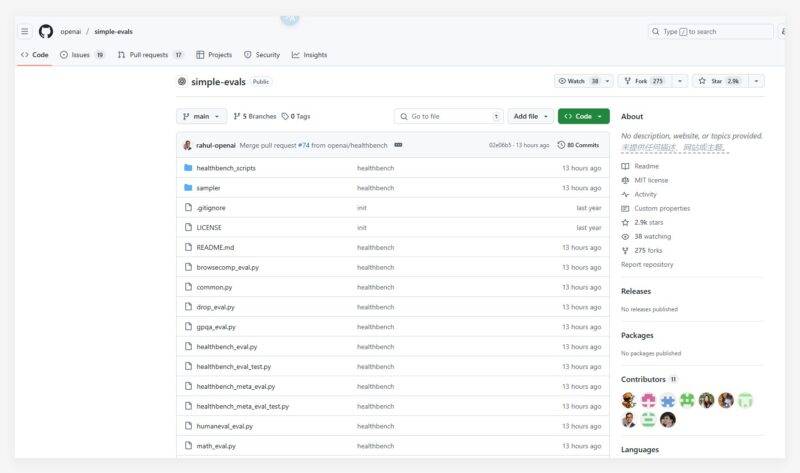
Task: Open the openai organization link
Action: tap(70, 32)
